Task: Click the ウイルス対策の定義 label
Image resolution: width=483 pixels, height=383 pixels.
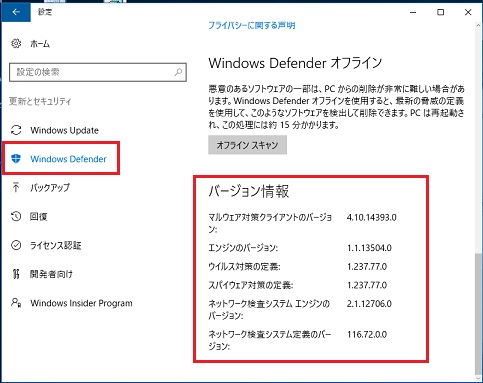Action: (x=244, y=267)
